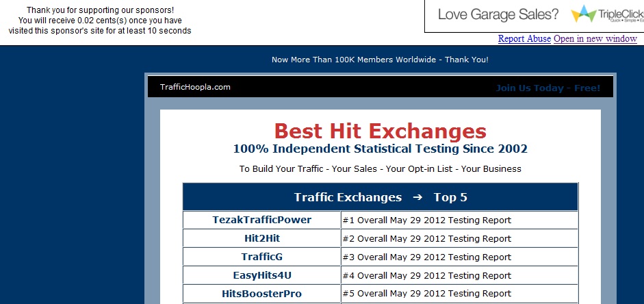Click the #1 Overall May 29 2012 report text
This screenshot has height=304, width=644.
pyautogui.click(x=427, y=220)
